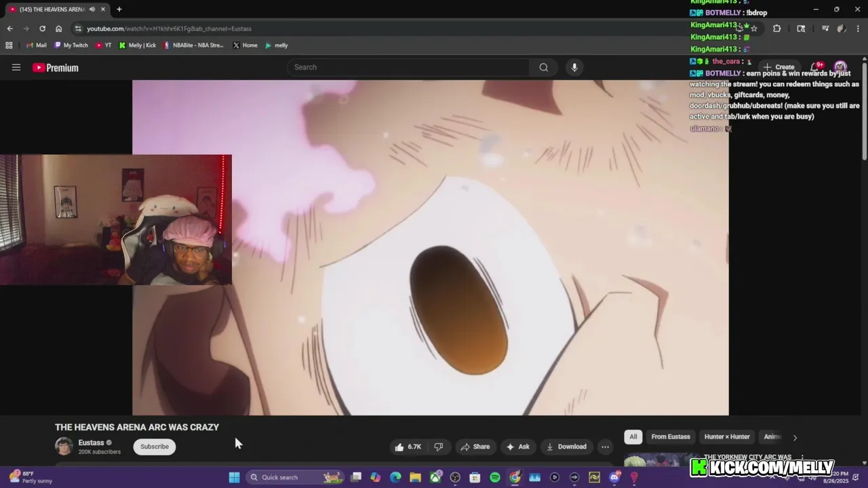868x488 pixels.
Task: Open the YT bookmark
Action: 103,45
